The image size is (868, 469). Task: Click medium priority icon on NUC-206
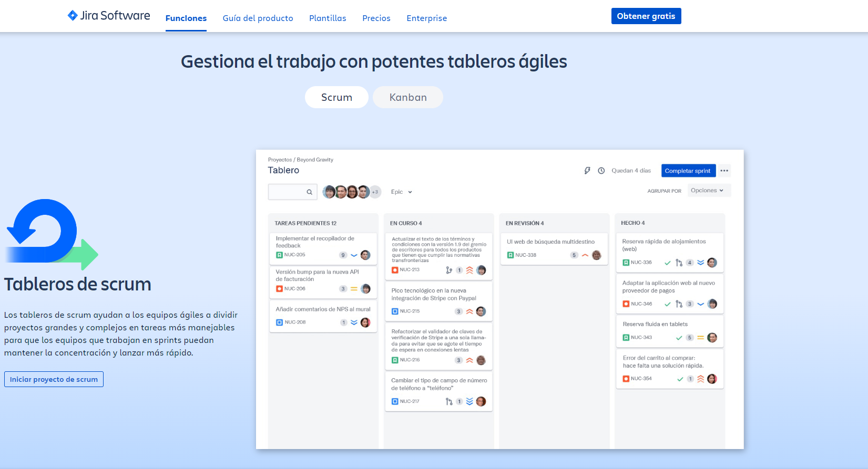click(354, 289)
